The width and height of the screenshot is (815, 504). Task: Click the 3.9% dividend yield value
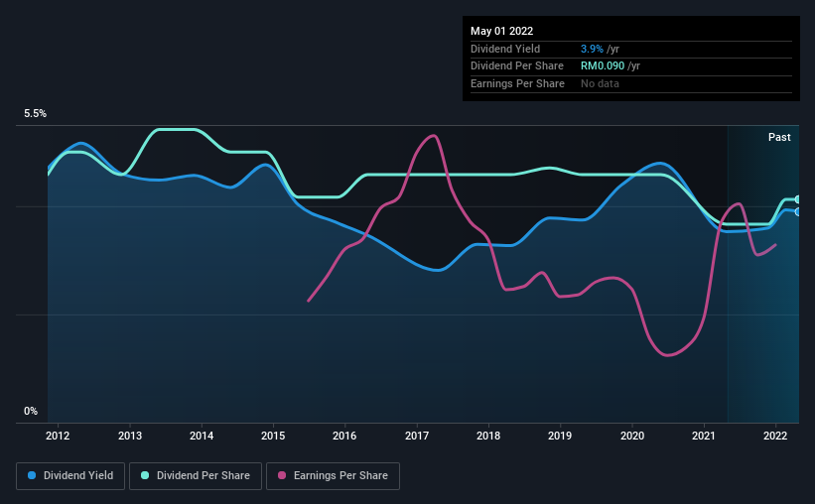coord(592,49)
